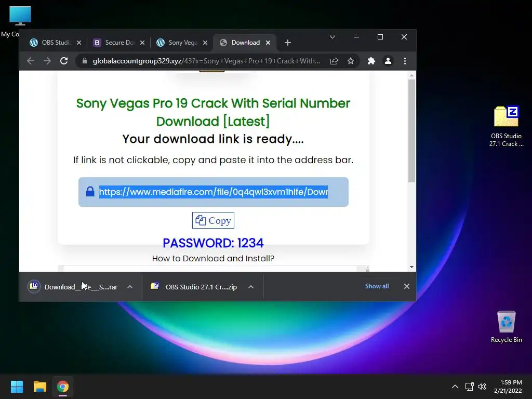Open the tab search dropdown chevron
This screenshot has height=399, width=532.
(x=332, y=37)
